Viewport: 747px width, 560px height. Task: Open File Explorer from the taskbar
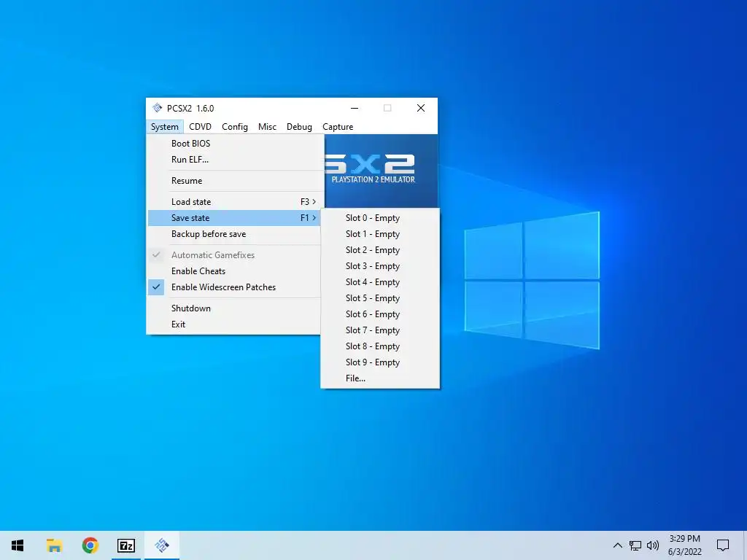point(54,545)
